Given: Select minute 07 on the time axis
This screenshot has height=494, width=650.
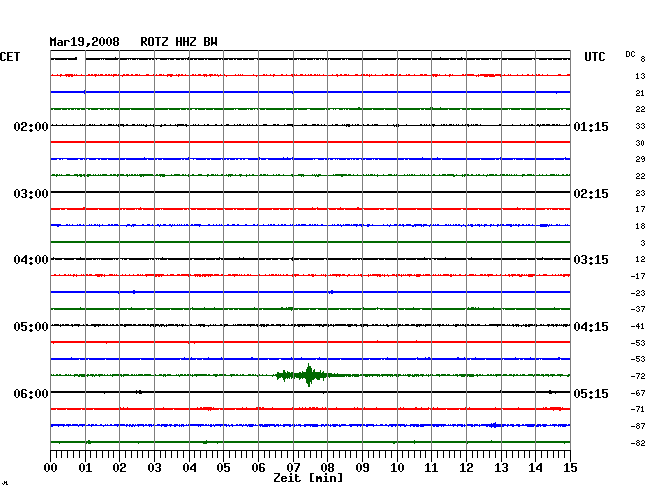Looking at the screenshot, I should (293, 467).
